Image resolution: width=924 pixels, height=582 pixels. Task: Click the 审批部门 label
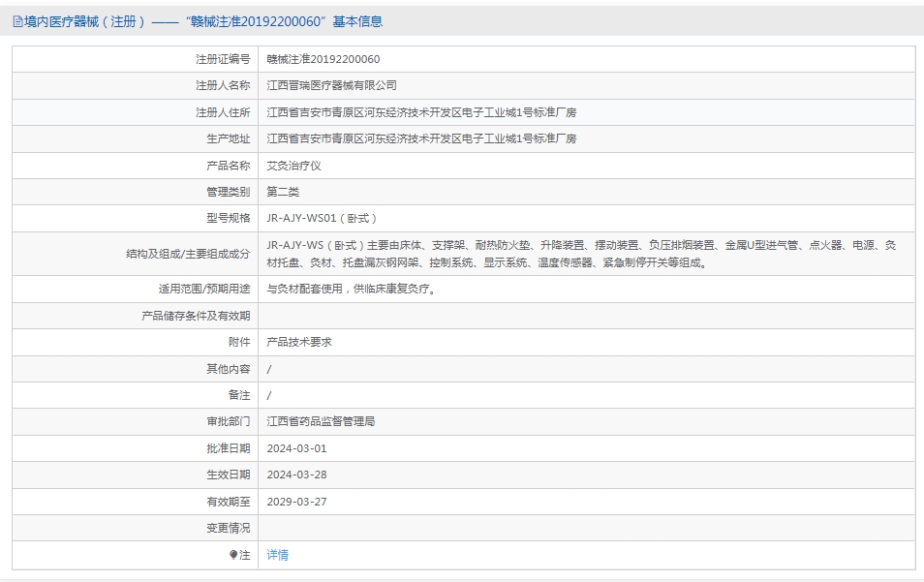pos(229,421)
